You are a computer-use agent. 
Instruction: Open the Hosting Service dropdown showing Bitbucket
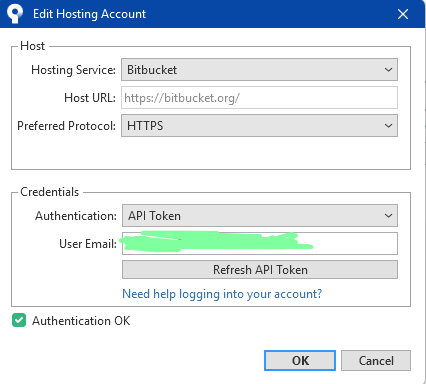click(x=259, y=70)
